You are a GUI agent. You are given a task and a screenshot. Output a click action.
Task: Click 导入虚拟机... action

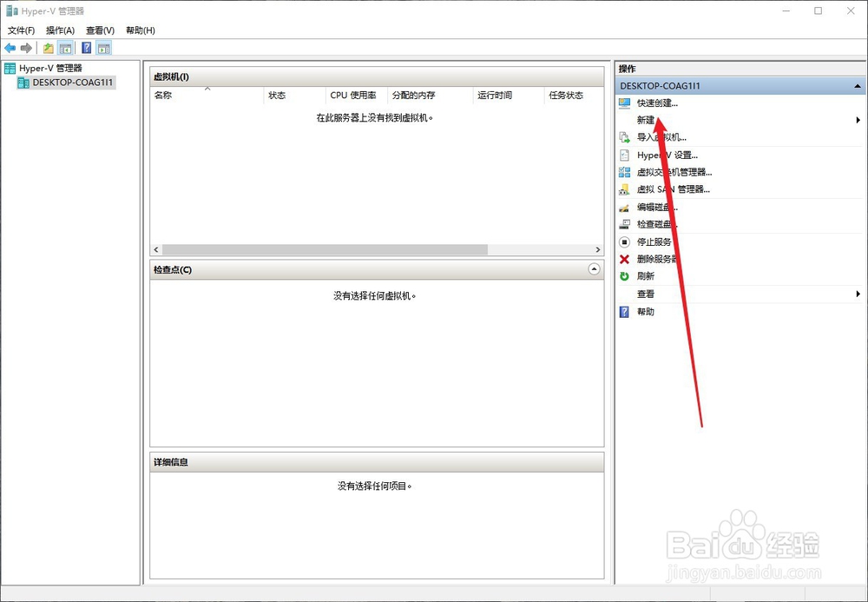pyautogui.click(x=661, y=137)
